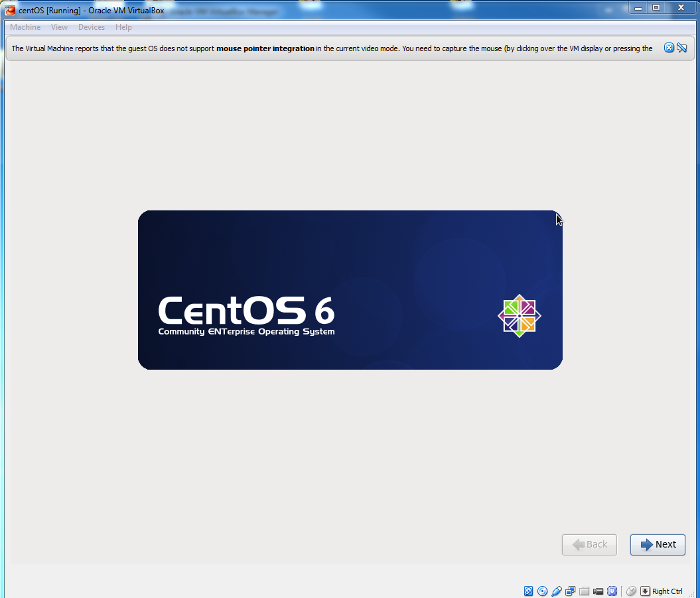Click the video capture status icon
Viewport: 700px width, 598px height.
click(x=598, y=591)
